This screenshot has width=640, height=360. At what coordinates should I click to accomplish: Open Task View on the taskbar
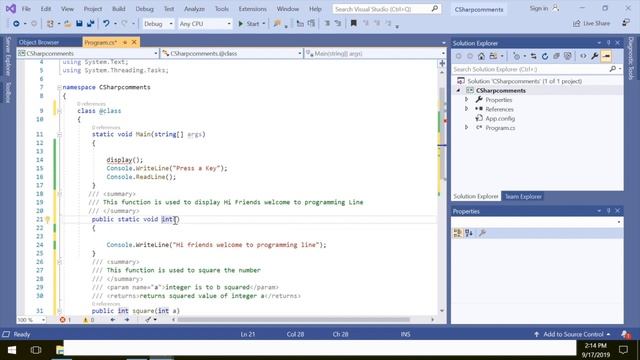pyautogui.click(x=36, y=350)
